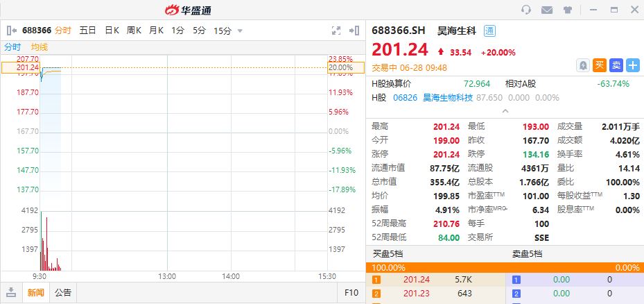Click 最高 high price value 201.24
The width and height of the screenshot is (644, 304).
[446, 127]
